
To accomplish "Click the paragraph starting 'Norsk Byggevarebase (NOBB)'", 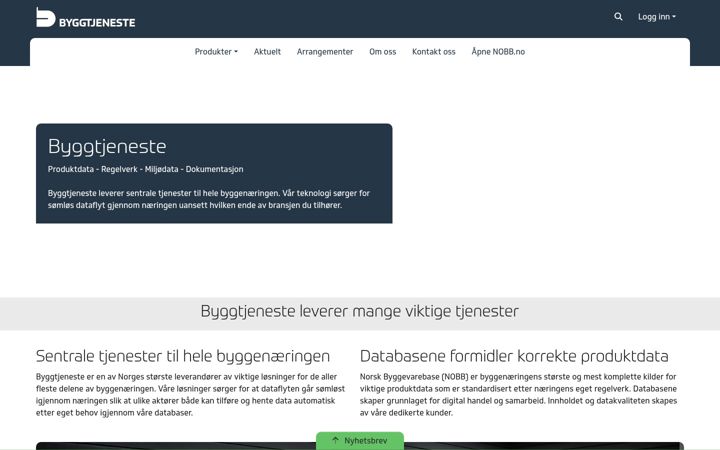I will tap(518, 394).
